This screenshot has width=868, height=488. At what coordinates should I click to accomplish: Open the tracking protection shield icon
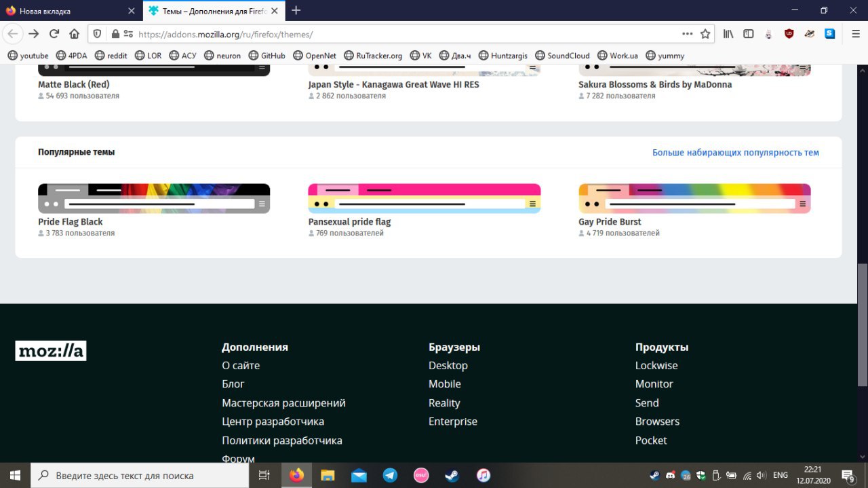97,34
